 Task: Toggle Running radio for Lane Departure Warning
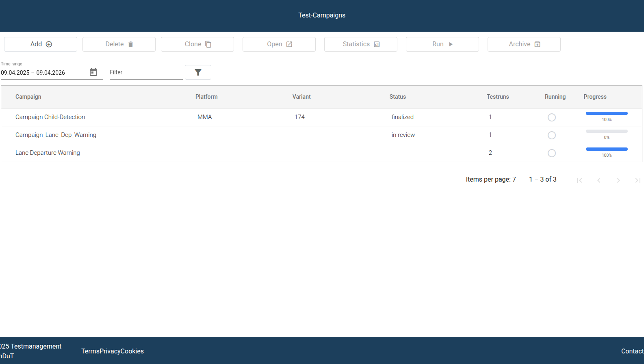click(551, 153)
